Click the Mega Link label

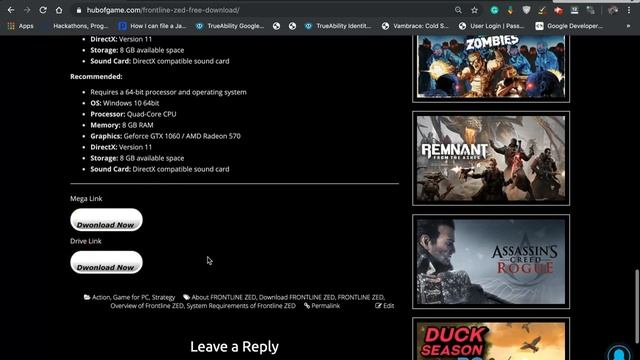coord(86,199)
